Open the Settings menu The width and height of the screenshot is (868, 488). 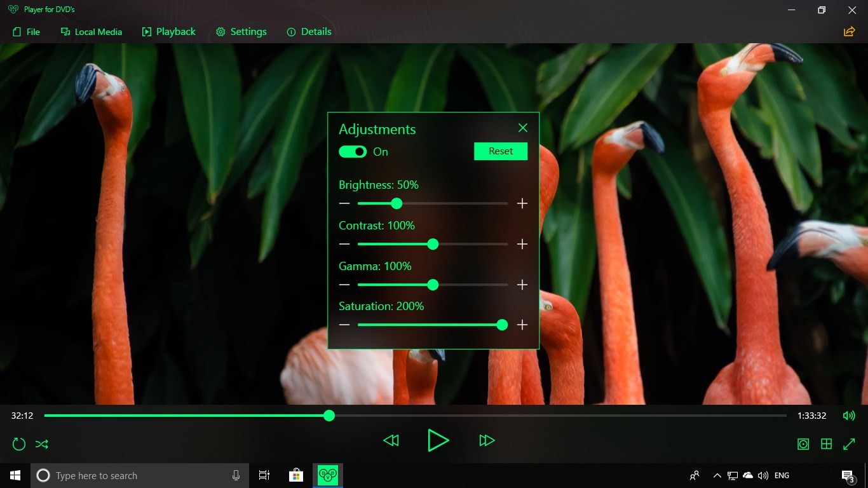coord(241,31)
